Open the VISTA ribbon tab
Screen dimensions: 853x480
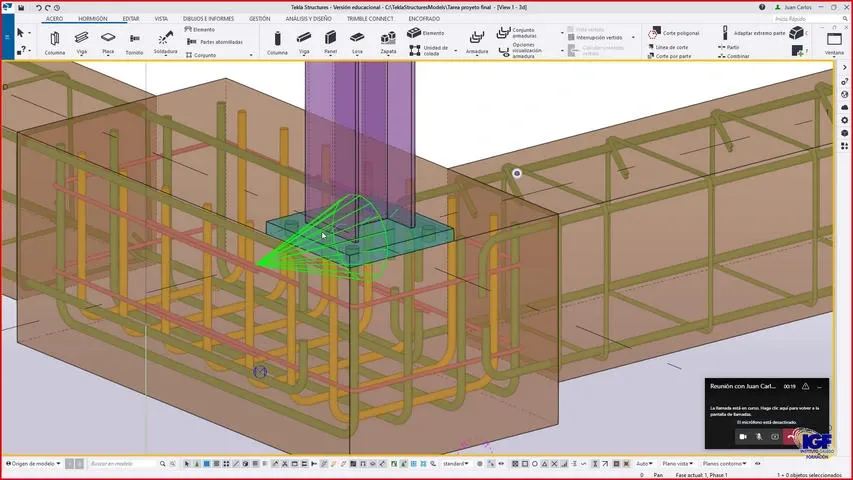click(x=161, y=19)
